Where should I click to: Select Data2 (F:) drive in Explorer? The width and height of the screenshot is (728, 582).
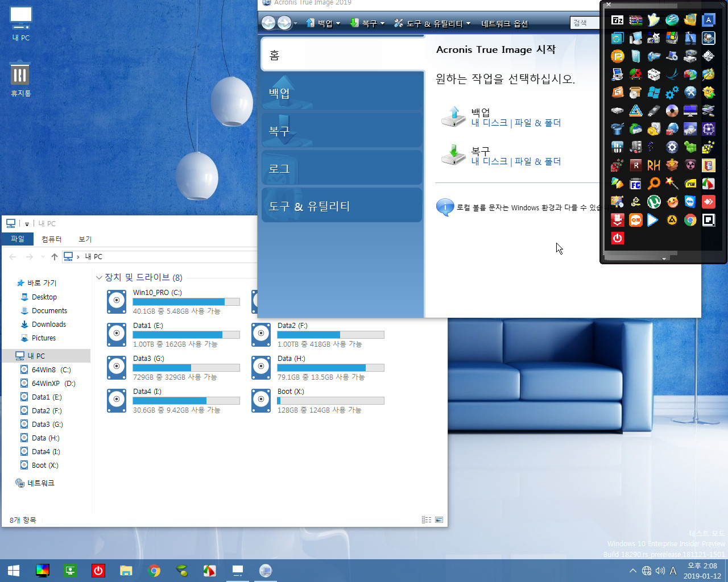[318, 335]
